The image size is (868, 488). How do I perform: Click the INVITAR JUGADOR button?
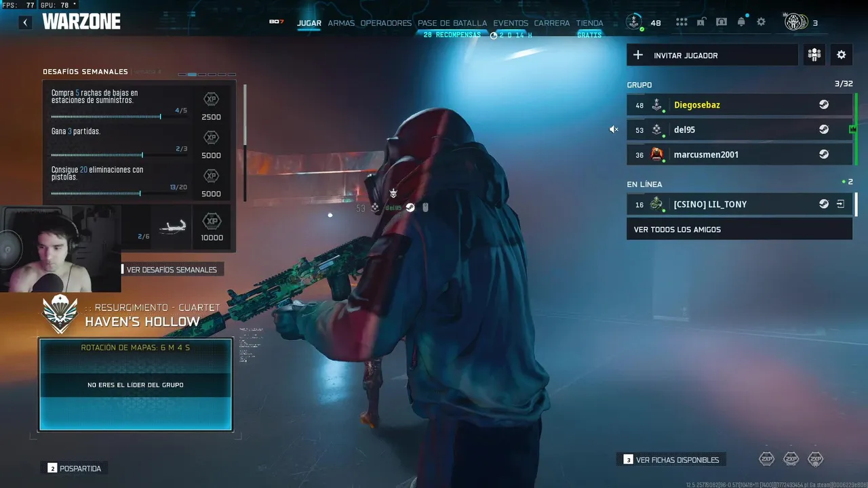[x=712, y=55]
